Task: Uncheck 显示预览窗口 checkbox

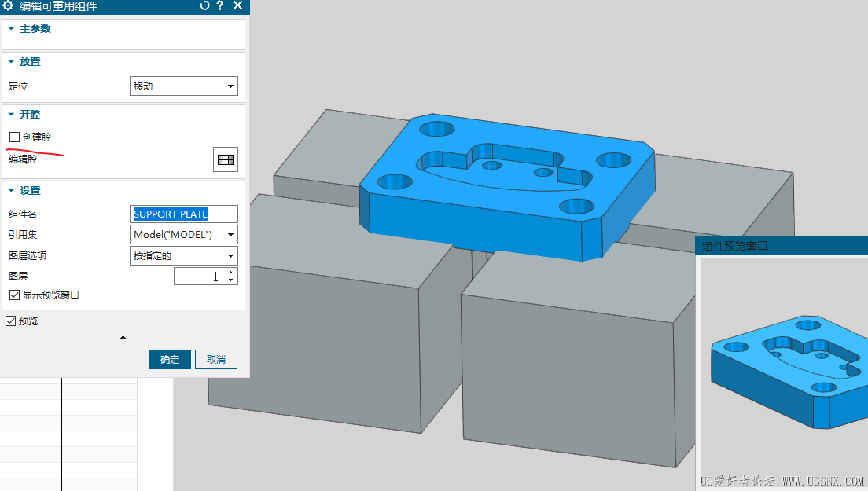Action: [x=14, y=295]
